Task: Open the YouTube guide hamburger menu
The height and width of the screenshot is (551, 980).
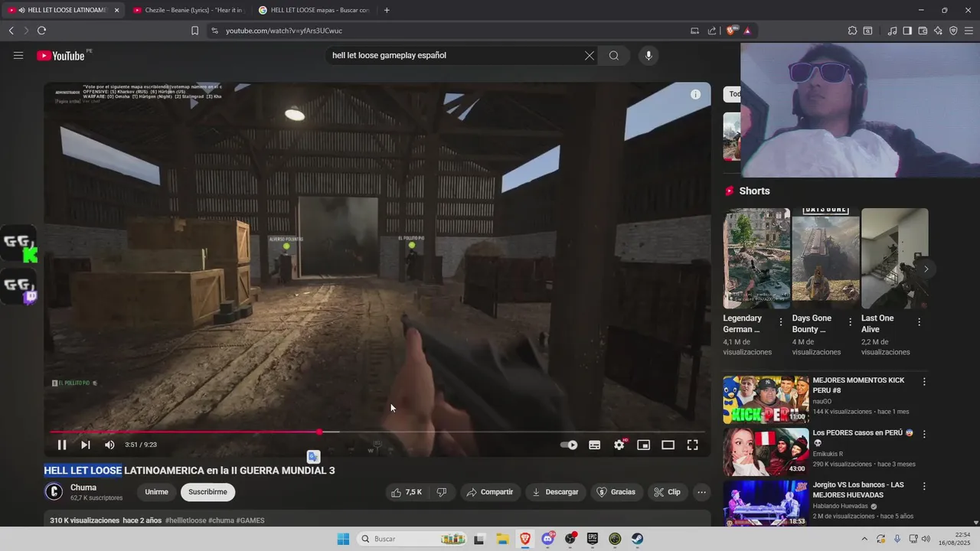Action: [x=18, y=55]
